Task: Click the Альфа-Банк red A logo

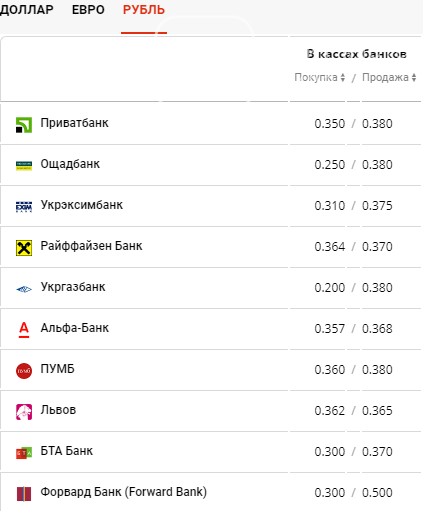Action: pos(24,330)
